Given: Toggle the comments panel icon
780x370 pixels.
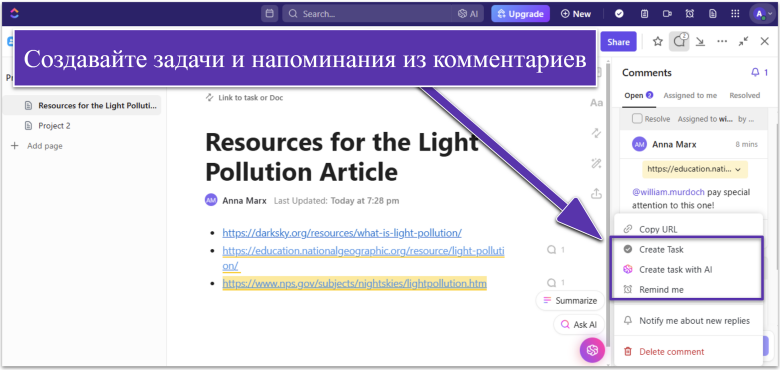Looking at the screenshot, I should tap(679, 42).
